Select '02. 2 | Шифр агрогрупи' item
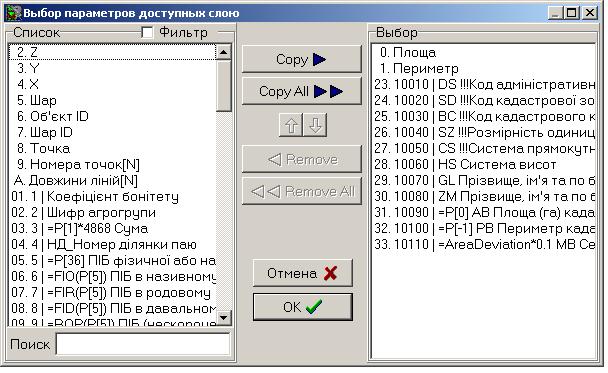608x373 pixels. coord(112,212)
